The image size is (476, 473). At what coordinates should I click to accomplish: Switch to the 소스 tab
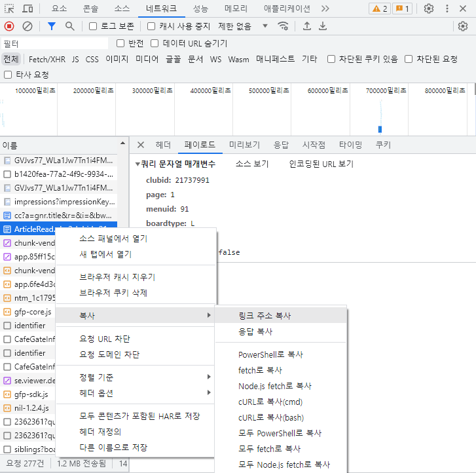pyautogui.click(x=122, y=9)
